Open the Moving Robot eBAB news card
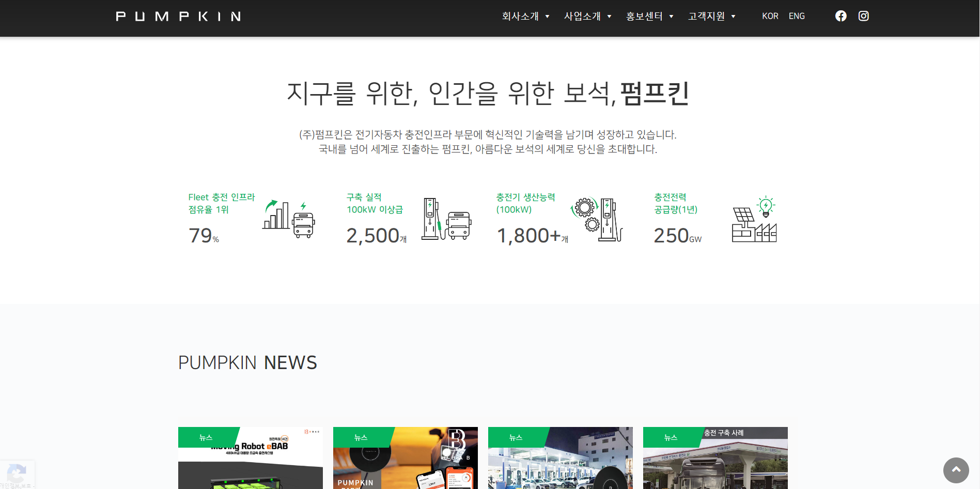Image resolution: width=980 pixels, height=489 pixels. click(251, 465)
